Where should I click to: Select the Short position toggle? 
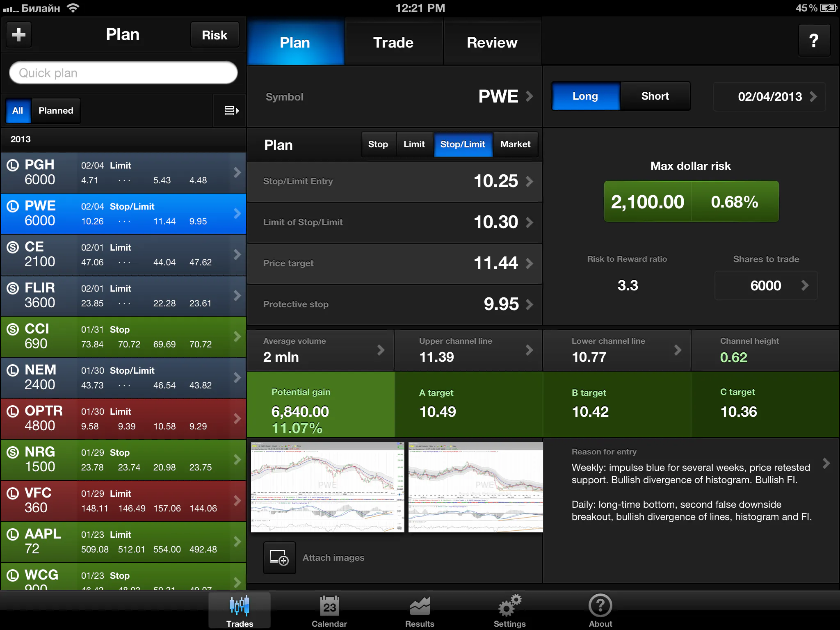[x=655, y=96]
